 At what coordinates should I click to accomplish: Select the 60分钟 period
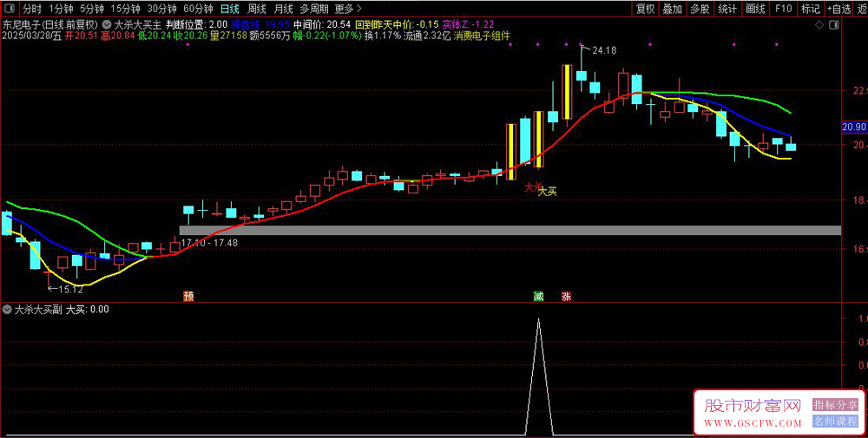(x=198, y=9)
